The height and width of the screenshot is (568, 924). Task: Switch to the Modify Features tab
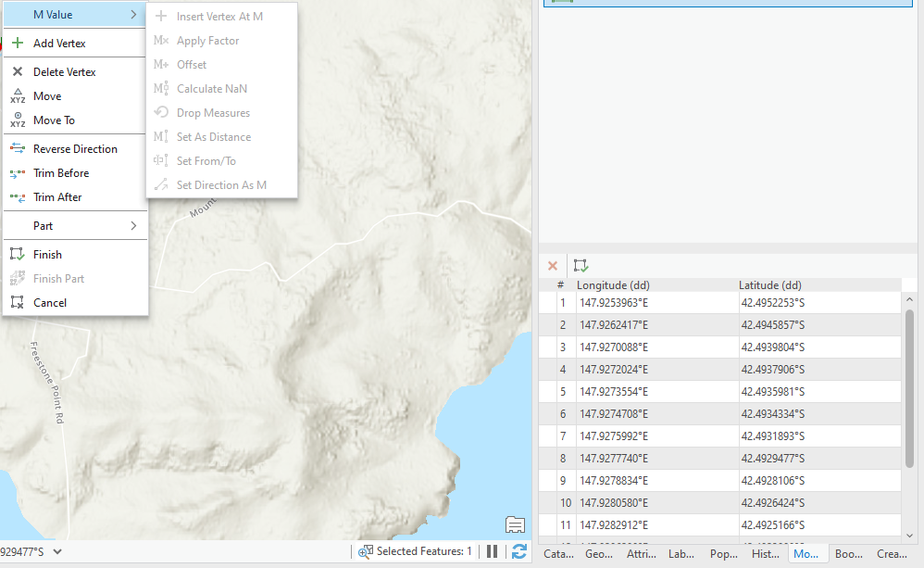click(x=806, y=553)
